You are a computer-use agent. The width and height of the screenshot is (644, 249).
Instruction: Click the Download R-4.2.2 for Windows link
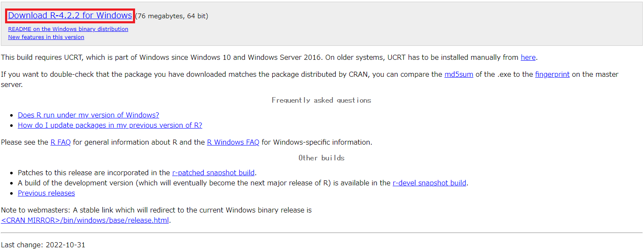tap(70, 16)
